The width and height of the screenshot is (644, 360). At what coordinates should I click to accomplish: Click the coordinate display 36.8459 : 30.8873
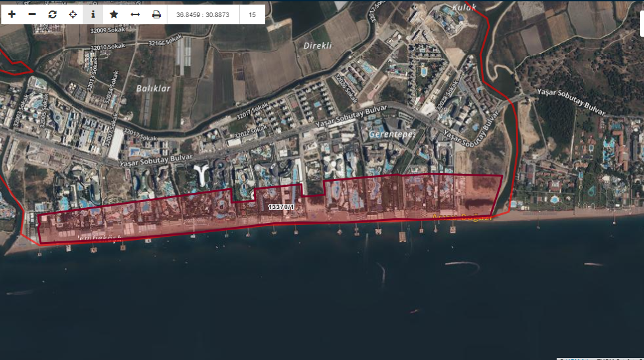(203, 14)
